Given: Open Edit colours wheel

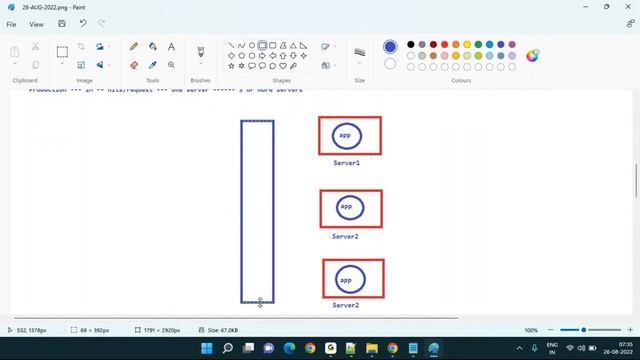Looking at the screenshot, I should pyautogui.click(x=532, y=56).
